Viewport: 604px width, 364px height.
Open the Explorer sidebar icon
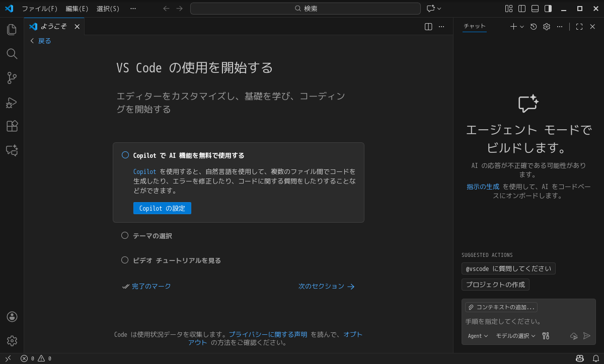point(12,29)
